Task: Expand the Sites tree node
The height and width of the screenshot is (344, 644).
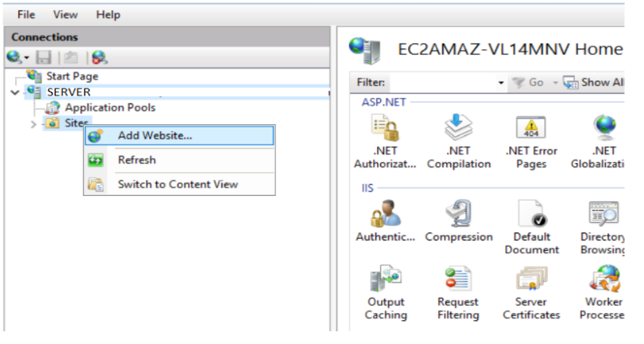Action: click(x=33, y=124)
